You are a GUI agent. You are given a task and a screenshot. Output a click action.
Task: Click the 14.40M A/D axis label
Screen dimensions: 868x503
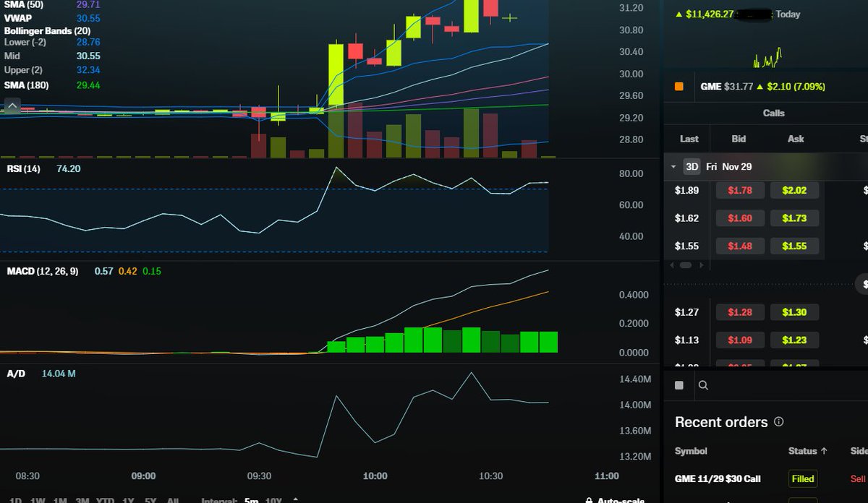[636, 379]
